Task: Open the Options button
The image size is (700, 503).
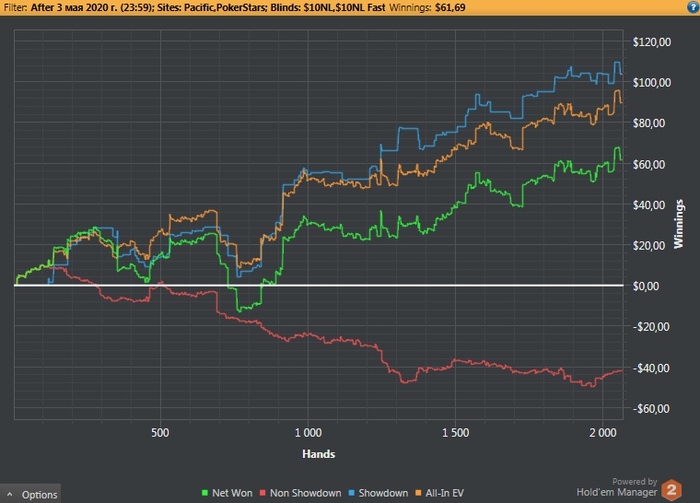Action: 30,494
